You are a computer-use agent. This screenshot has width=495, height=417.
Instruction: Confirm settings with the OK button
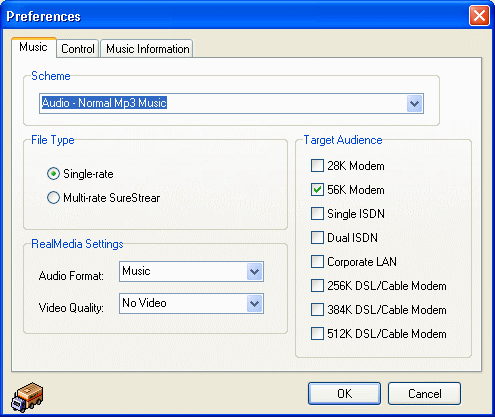pos(344,394)
